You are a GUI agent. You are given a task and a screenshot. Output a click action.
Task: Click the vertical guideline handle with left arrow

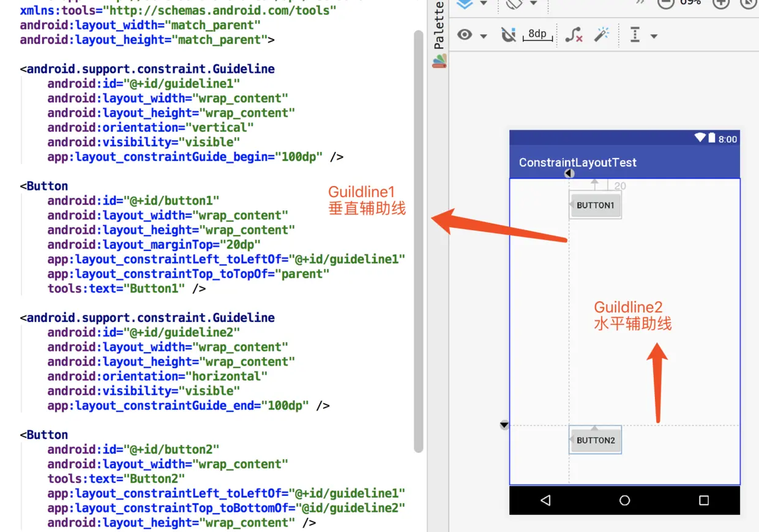pyautogui.click(x=569, y=173)
